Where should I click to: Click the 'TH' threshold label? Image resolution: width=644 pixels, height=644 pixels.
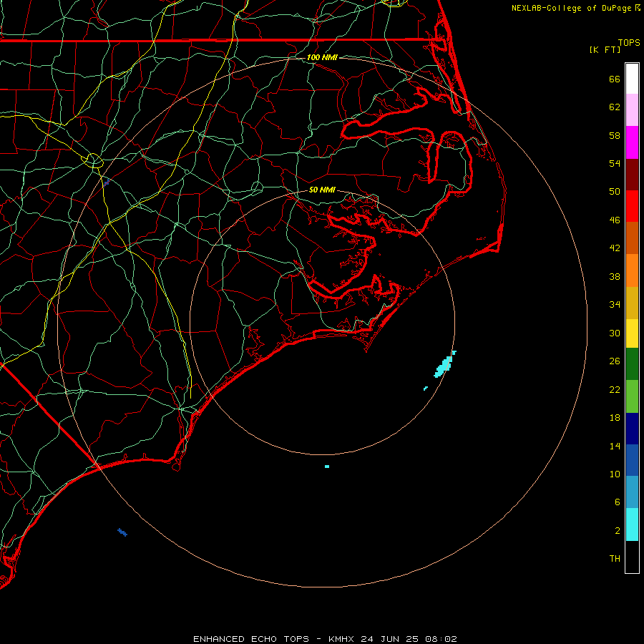[x=615, y=559]
